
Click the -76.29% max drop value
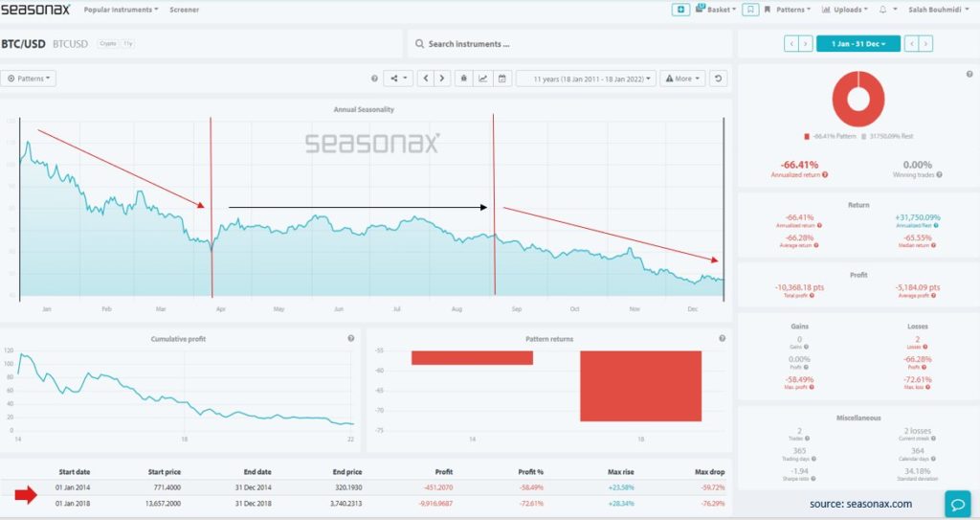pyautogui.click(x=712, y=504)
